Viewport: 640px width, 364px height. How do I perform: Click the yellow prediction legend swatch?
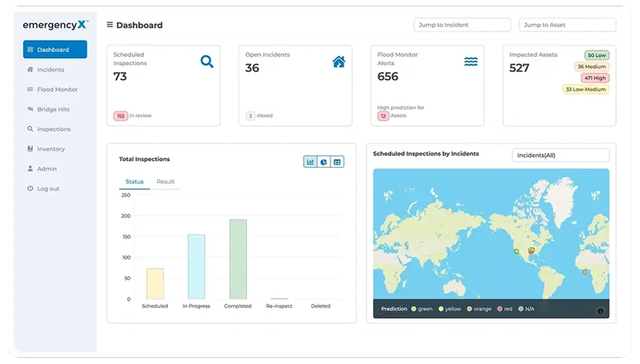pyautogui.click(x=441, y=309)
